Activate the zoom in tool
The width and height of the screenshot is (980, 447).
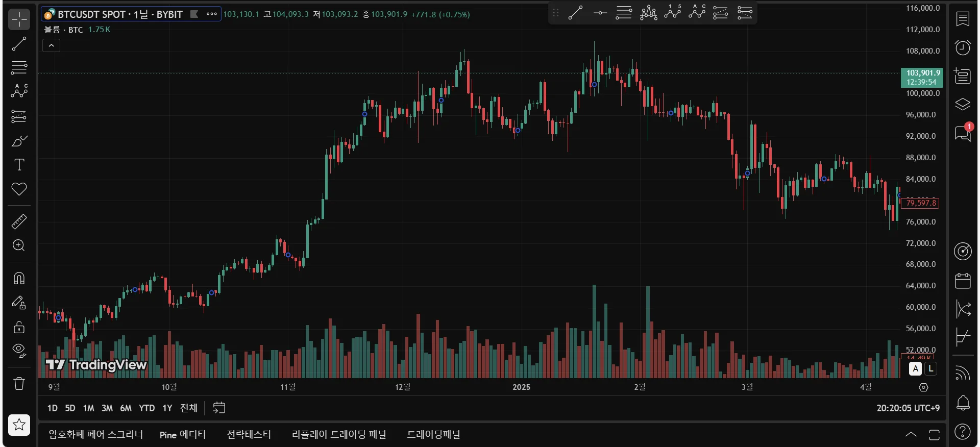click(19, 245)
